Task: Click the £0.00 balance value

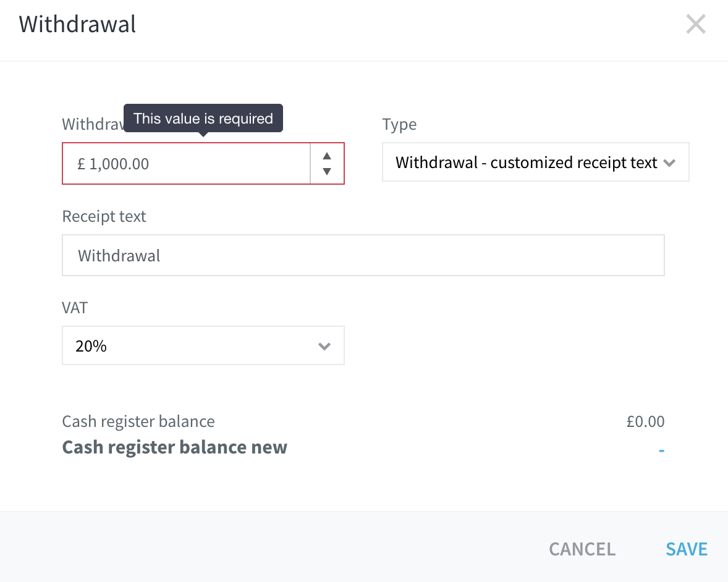Action: [x=645, y=421]
